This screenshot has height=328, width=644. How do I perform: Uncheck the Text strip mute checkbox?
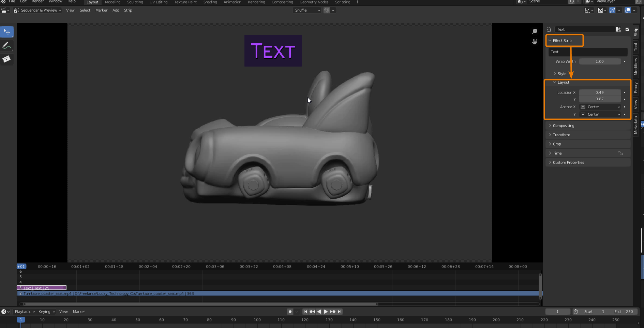tap(627, 29)
